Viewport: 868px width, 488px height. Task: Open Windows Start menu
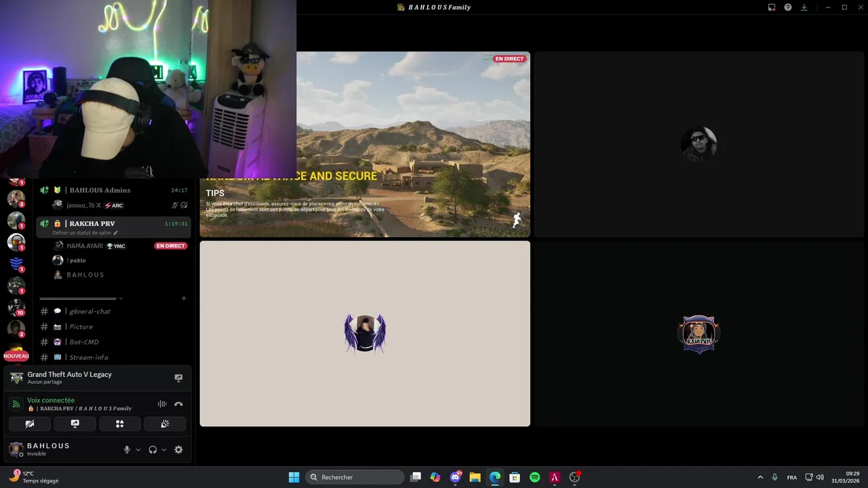(294, 477)
